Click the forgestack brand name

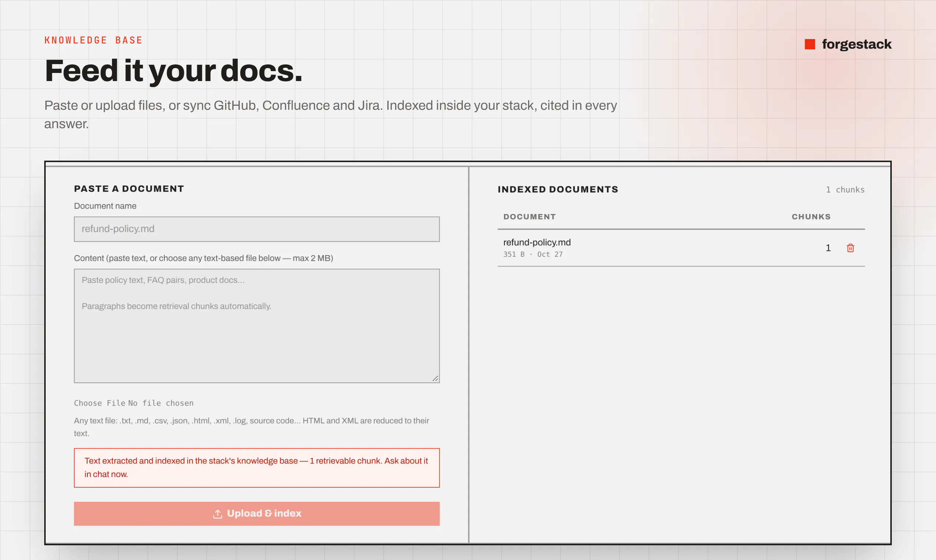point(857,44)
